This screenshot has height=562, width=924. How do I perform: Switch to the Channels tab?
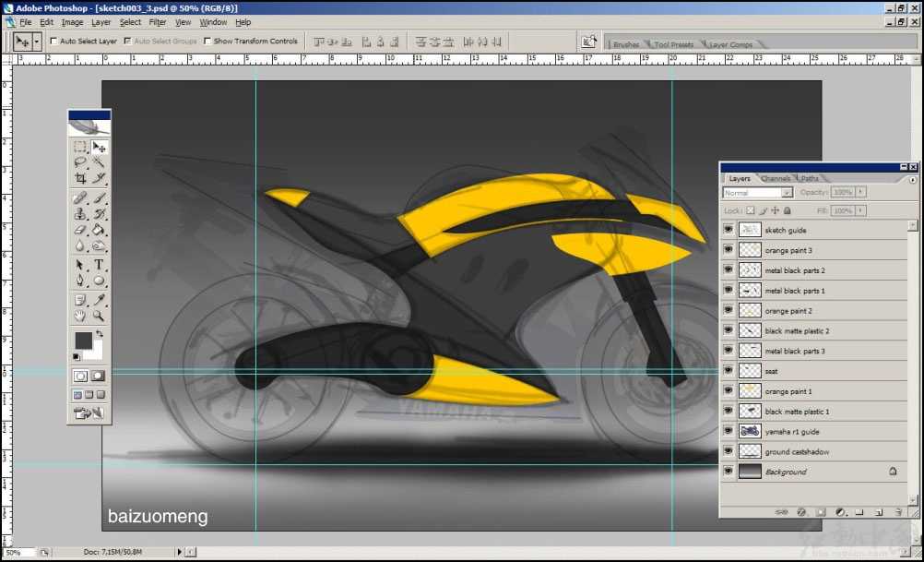click(776, 179)
